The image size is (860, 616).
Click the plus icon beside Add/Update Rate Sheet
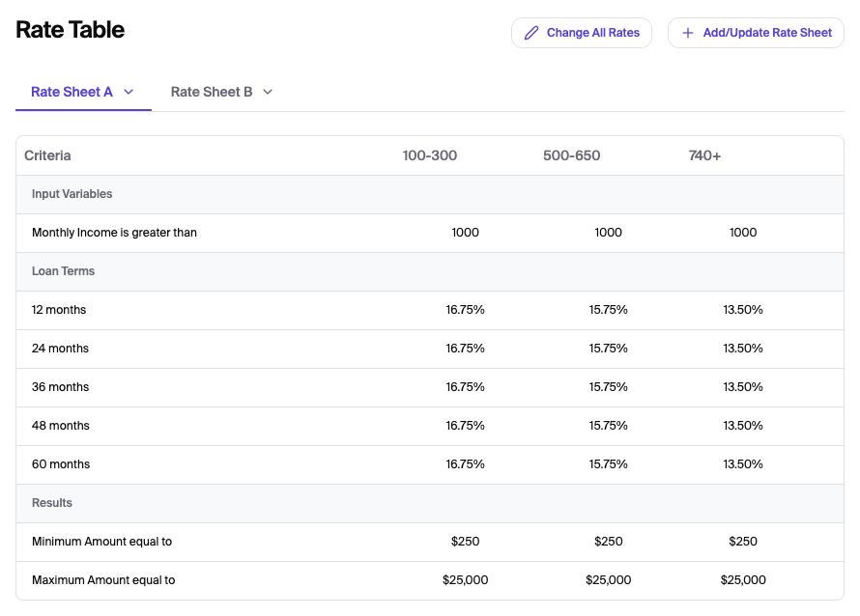[x=688, y=33]
